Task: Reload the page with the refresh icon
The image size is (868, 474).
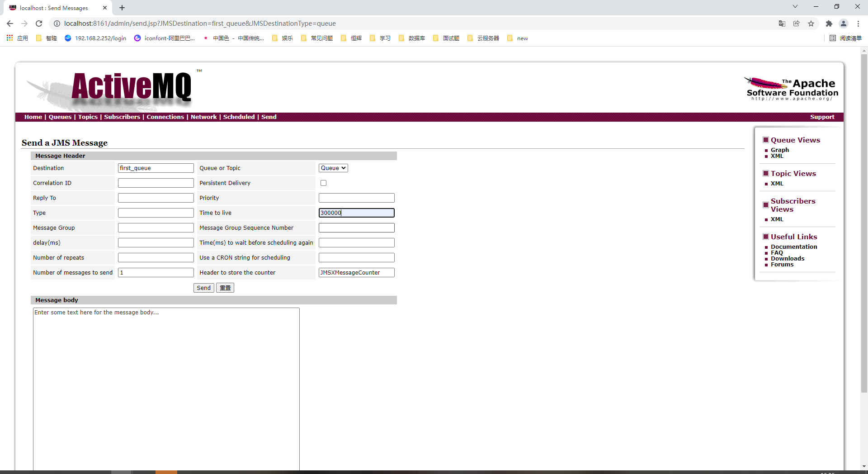Action: pyautogui.click(x=39, y=24)
